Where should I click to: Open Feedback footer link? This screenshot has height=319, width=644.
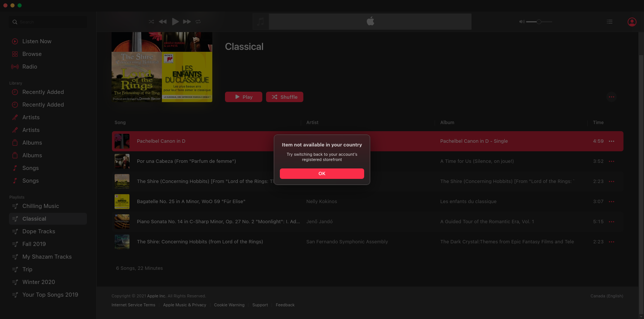point(285,305)
